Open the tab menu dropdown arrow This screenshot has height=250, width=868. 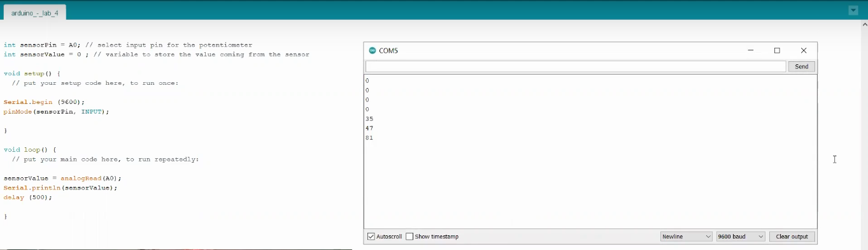853,11
